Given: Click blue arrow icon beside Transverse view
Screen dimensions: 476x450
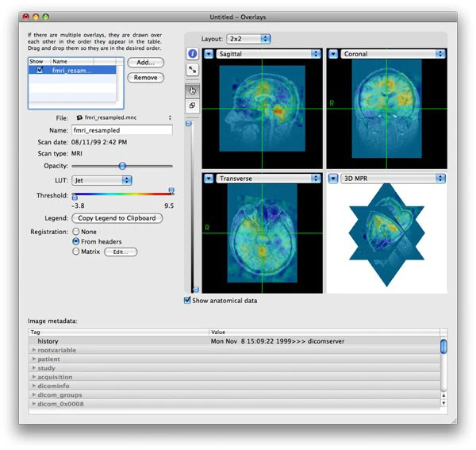Looking at the screenshot, I should pos(209,179).
